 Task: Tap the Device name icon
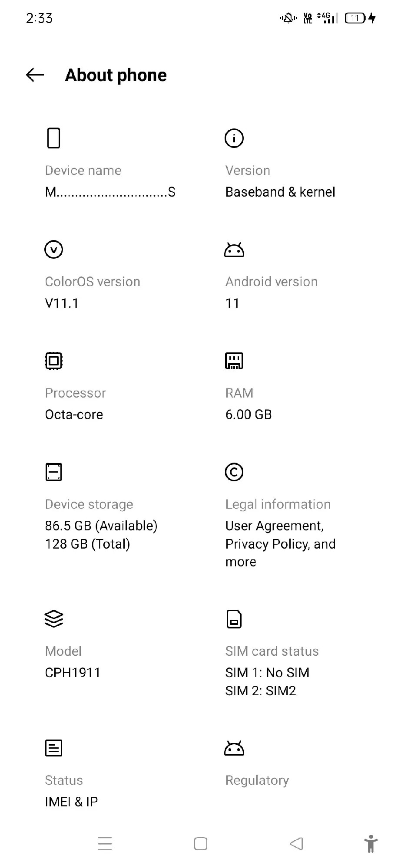click(x=53, y=138)
